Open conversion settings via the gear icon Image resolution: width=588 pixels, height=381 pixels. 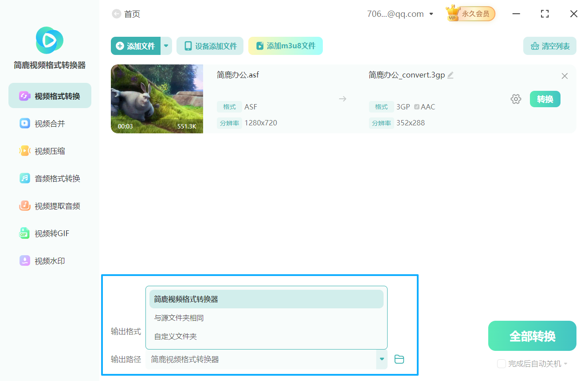pyautogui.click(x=516, y=99)
